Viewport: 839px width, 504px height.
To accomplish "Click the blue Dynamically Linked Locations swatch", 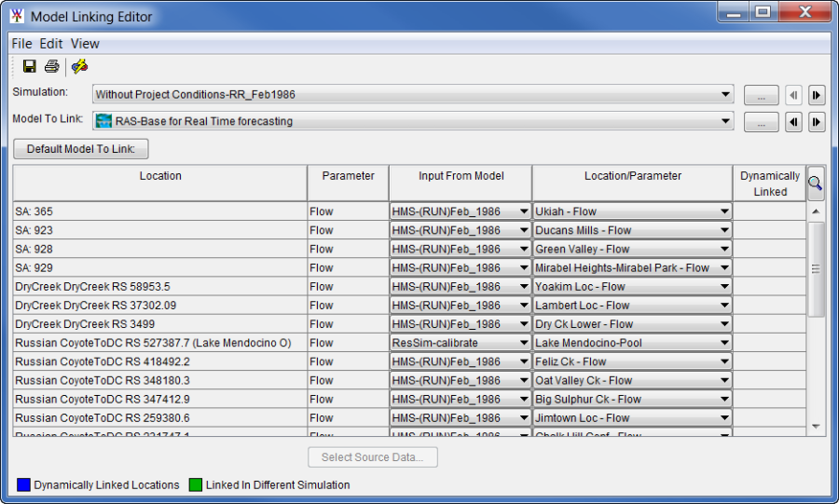I will [x=23, y=484].
